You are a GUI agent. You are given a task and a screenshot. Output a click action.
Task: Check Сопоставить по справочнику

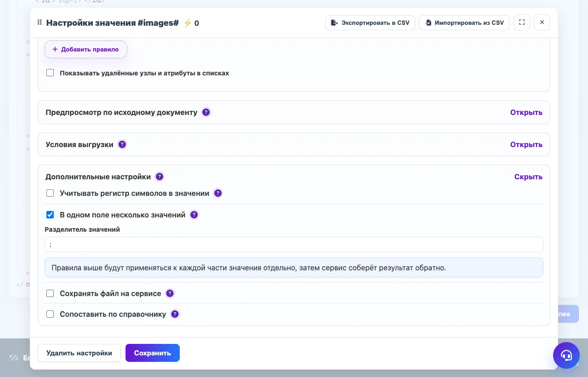tap(50, 314)
